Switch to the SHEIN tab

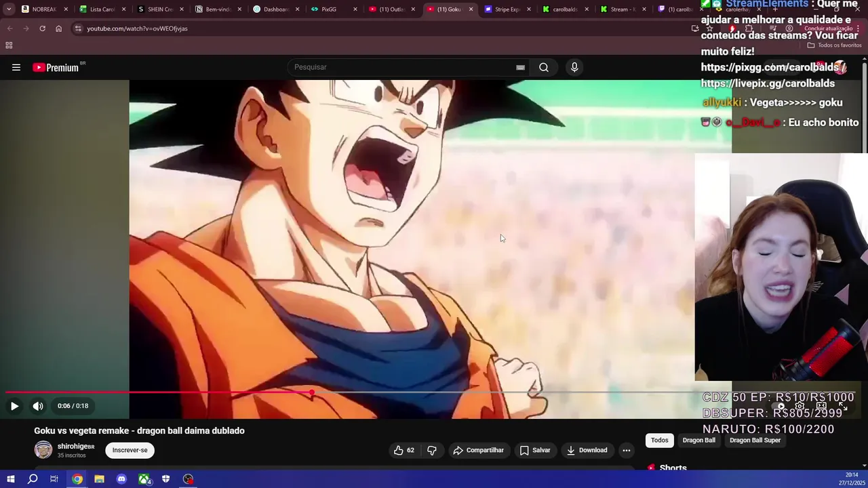pos(160,9)
